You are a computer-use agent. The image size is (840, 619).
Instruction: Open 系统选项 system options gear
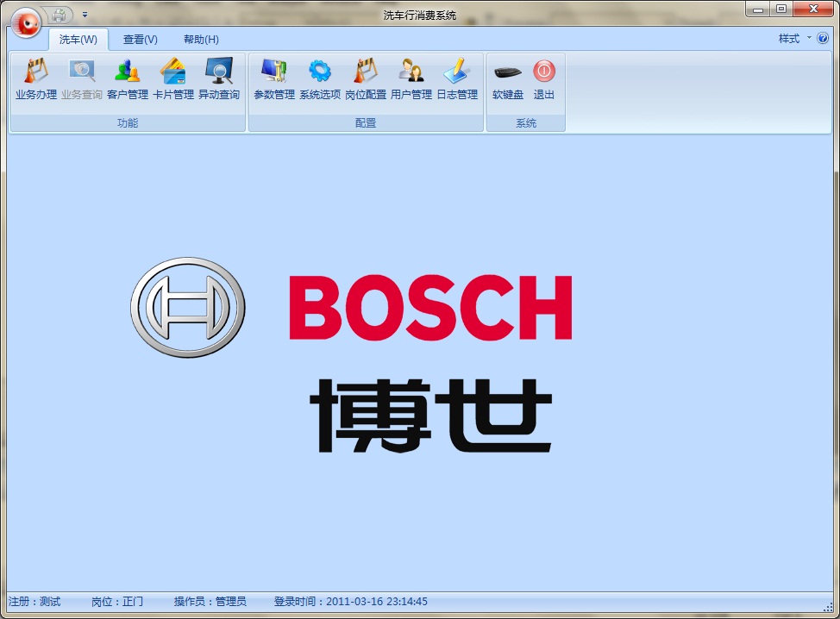[x=320, y=79]
